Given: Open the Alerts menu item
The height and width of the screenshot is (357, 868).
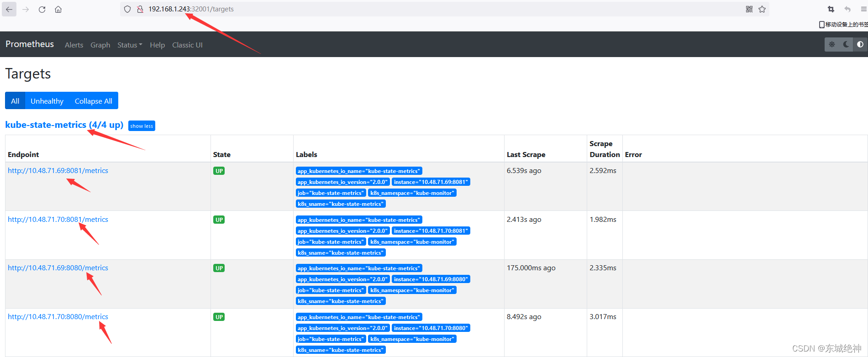Looking at the screenshot, I should point(74,45).
